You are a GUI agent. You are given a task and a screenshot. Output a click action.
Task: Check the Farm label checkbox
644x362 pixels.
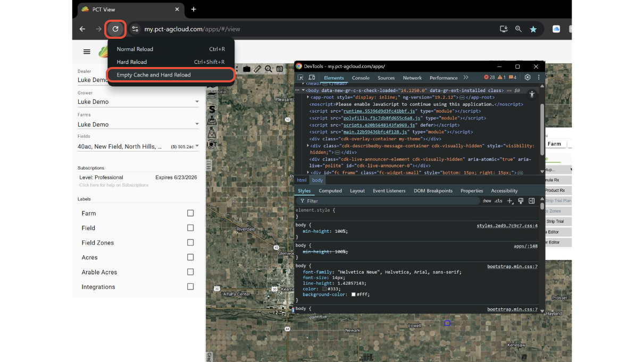(190, 213)
